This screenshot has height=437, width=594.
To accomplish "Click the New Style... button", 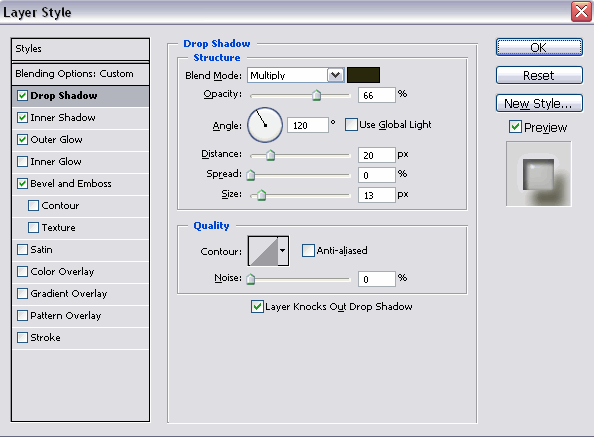I will [539, 103].
